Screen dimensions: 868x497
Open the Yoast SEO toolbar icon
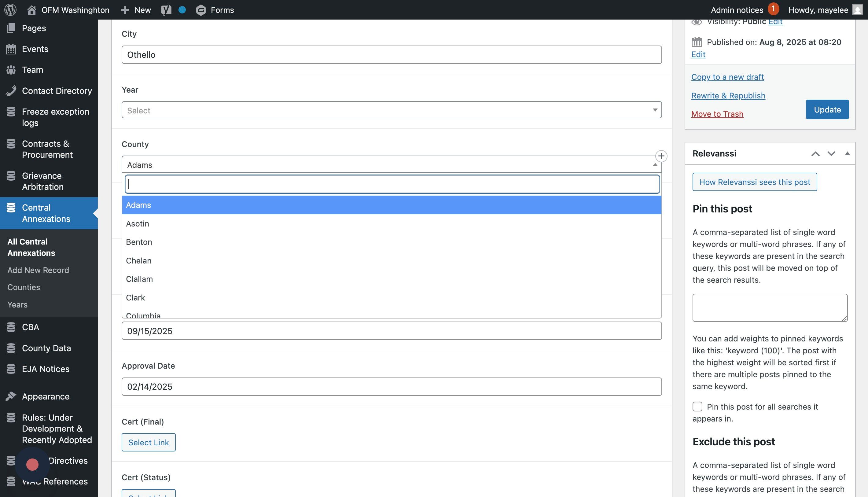(166, 9)
